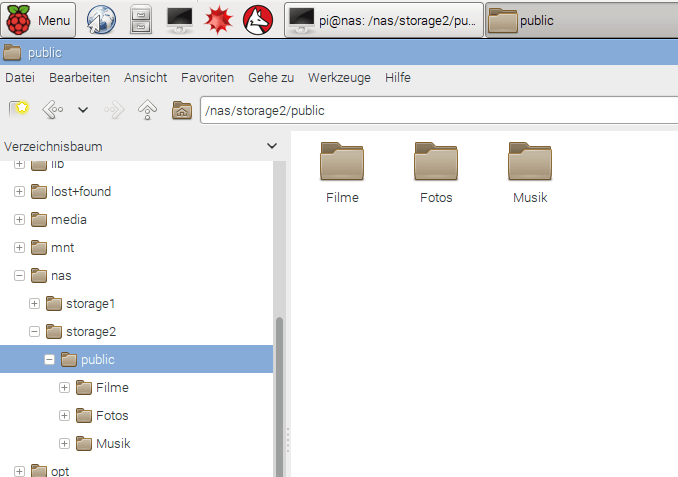Click the home folder toolbar icon
This screenshot has height=477, width=678.
[181, 110]
